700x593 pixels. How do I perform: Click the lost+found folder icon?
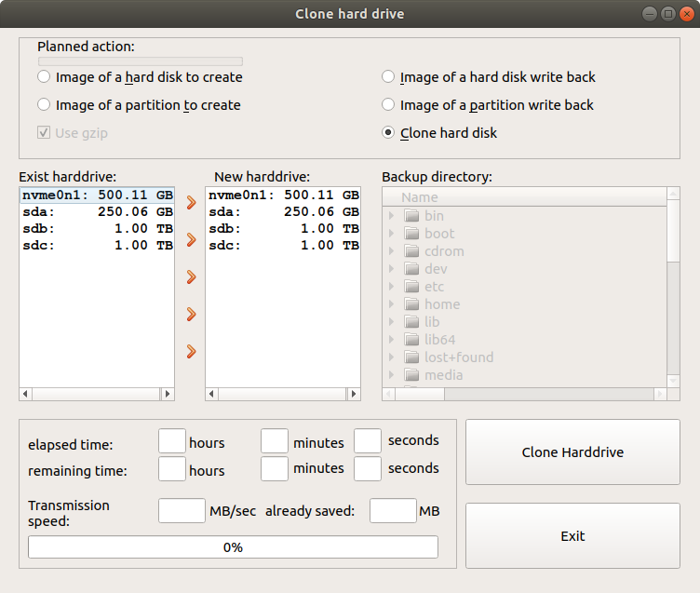(411, 357)
